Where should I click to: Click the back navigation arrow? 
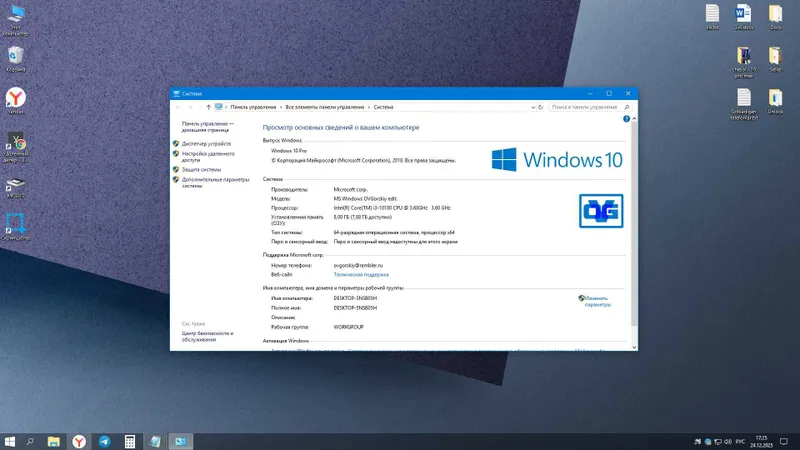click(x=178, y=107)
